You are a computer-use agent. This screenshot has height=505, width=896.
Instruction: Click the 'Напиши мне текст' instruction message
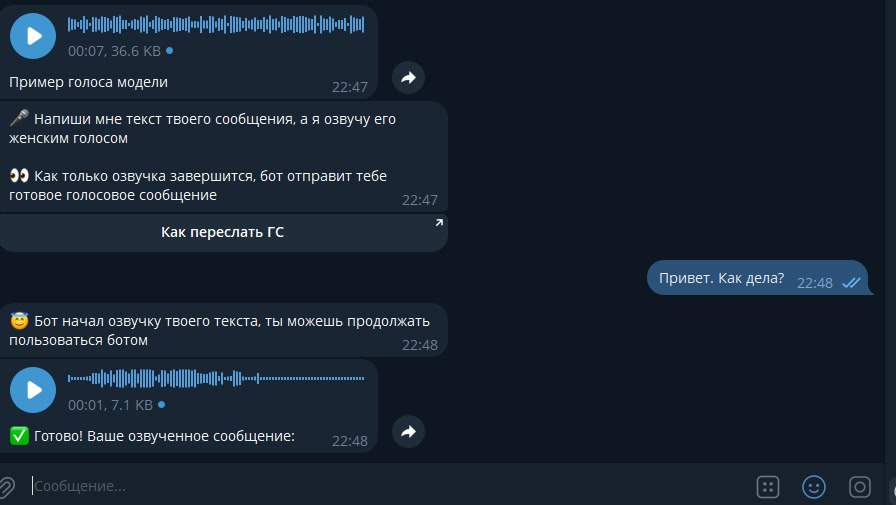[223, 157]
